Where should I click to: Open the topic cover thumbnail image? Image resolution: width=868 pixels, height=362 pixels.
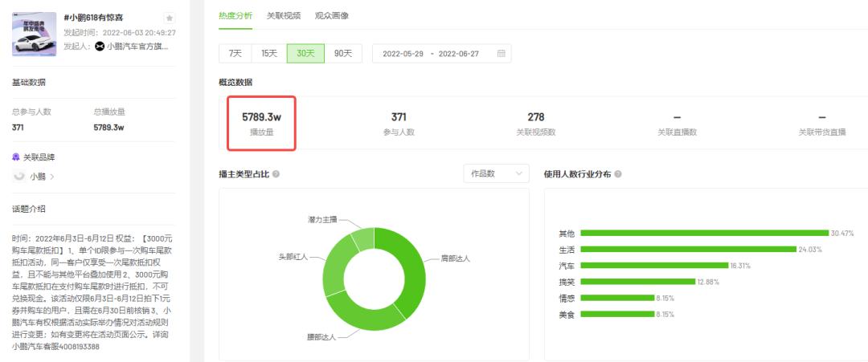coord(35,35)
